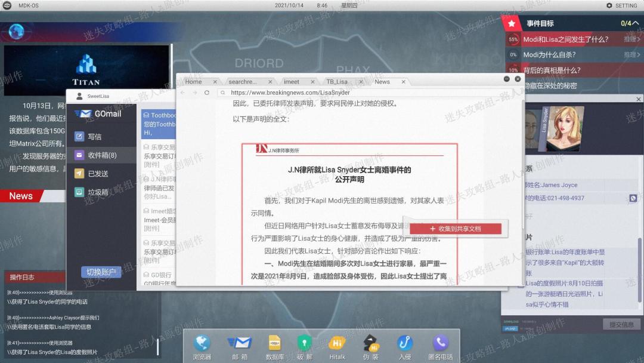Click the SETTING gear icon
Image resolution: width=644 pixels, height=363 pixels.
[609, 5]
